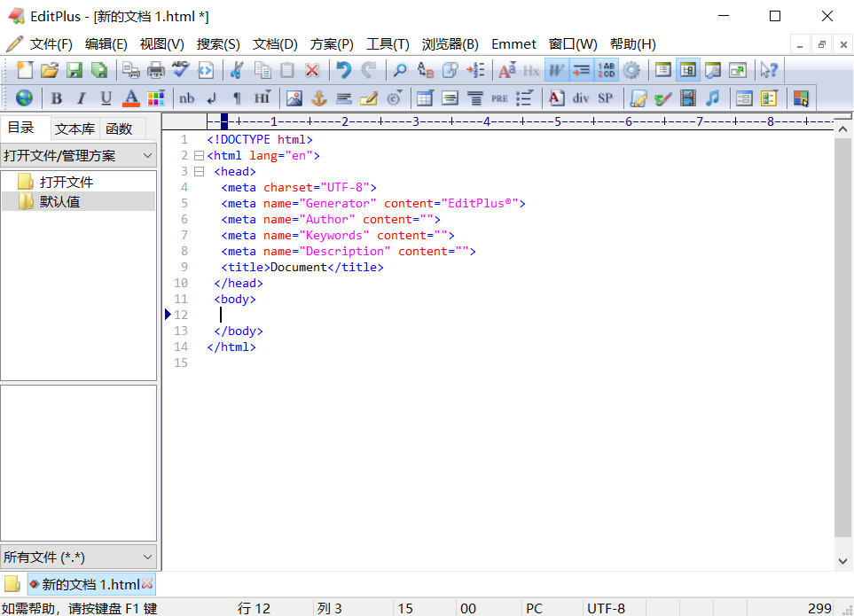Toggle auto indent toolbar button
854x616 pixels.
coord(581,70)
